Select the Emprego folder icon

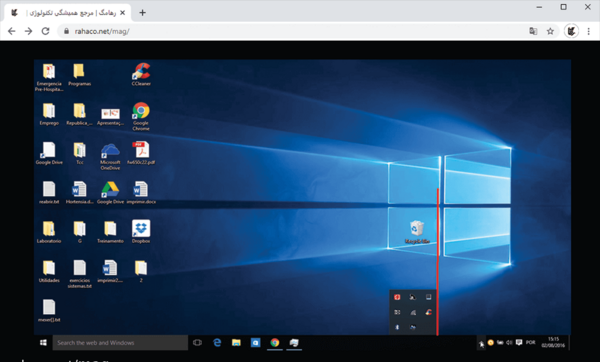(49, 114)
